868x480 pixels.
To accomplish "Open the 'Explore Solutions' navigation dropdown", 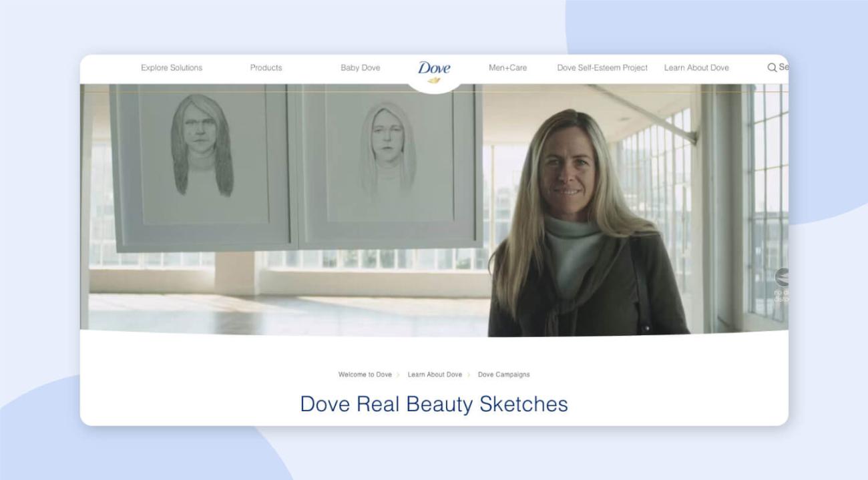I will click(172, 67).
